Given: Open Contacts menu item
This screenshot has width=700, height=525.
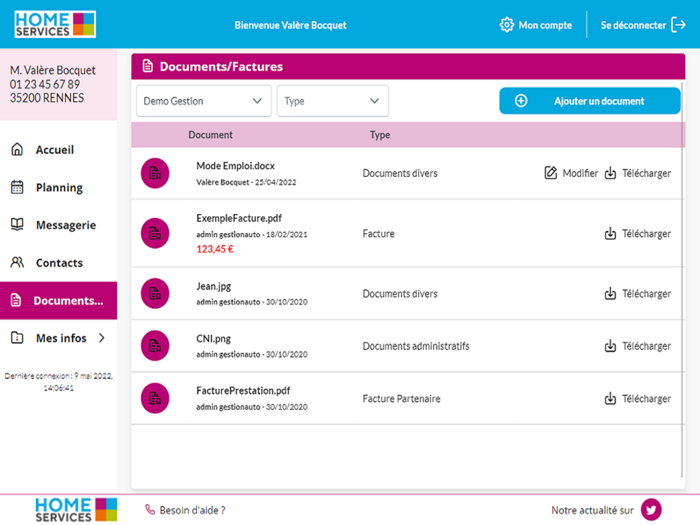Looking at the screenshot, I should click(x=58, y=263).
